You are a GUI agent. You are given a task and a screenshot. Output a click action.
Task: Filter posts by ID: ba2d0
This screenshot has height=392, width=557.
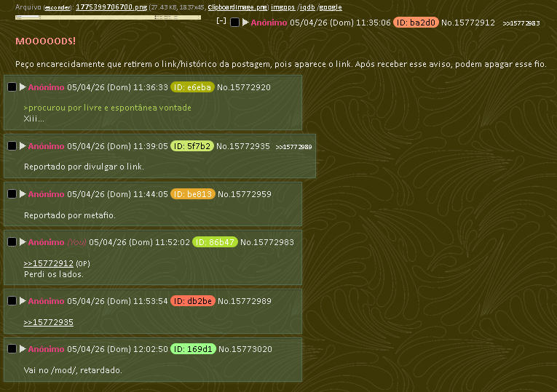click(x=416, y=23)
